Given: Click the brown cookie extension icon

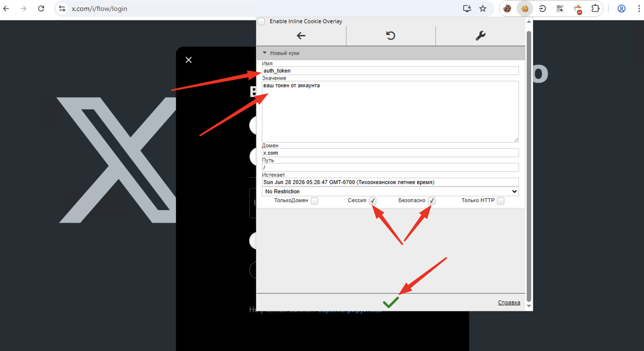Looking at the screenshot, I should tap(507, 9).
